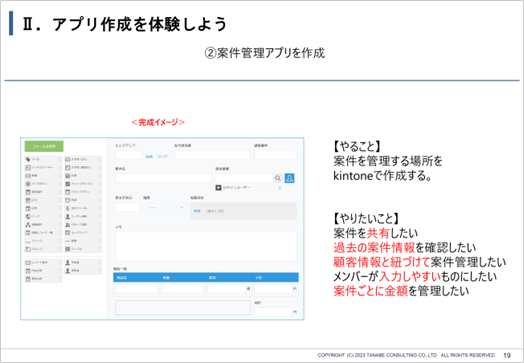The width and height of the screenshot is (524, 363).
Task: Click the user selection text input
Action: [x=245, y=178]
